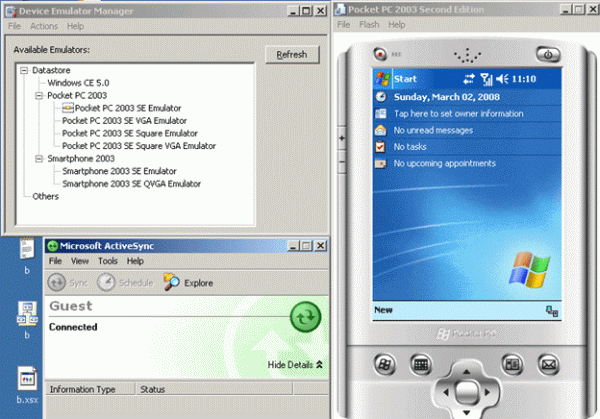Click the d-pad center action button

click(x=466, y=392)
